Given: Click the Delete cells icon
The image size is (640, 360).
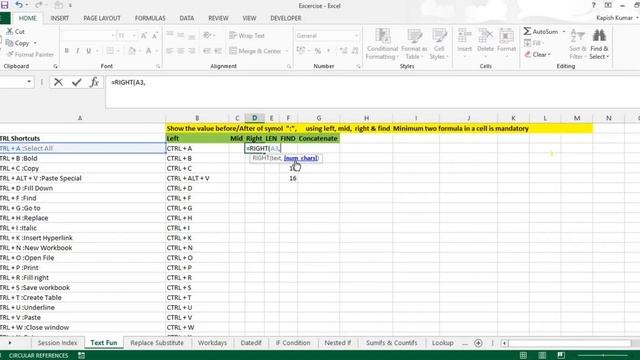Looking at the screenshot, I should click(485, 36).
